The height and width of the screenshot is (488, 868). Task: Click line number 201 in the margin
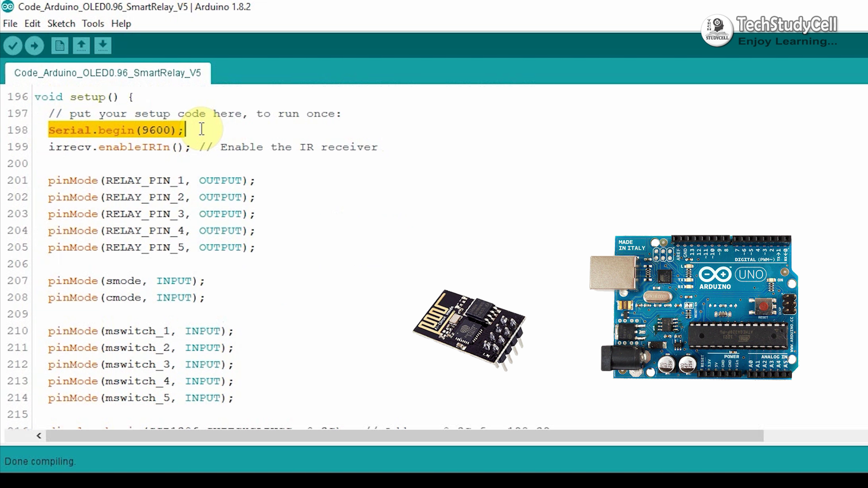(17, 180)
